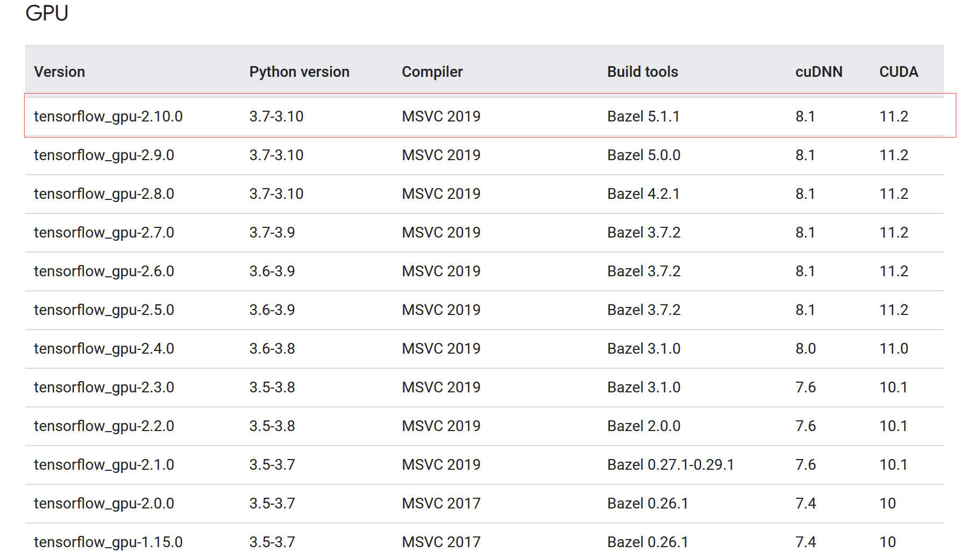Click the CUDA column header

point(898,71)
